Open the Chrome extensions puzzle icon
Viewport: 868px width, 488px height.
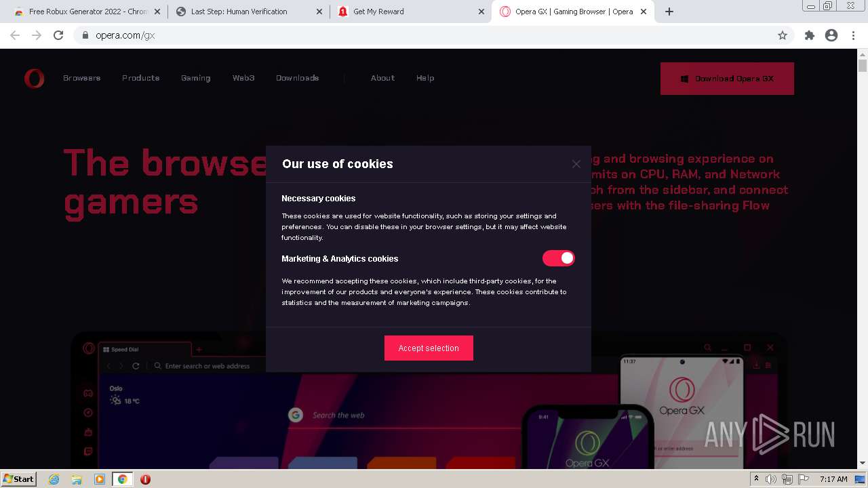[x=809, y=35]
